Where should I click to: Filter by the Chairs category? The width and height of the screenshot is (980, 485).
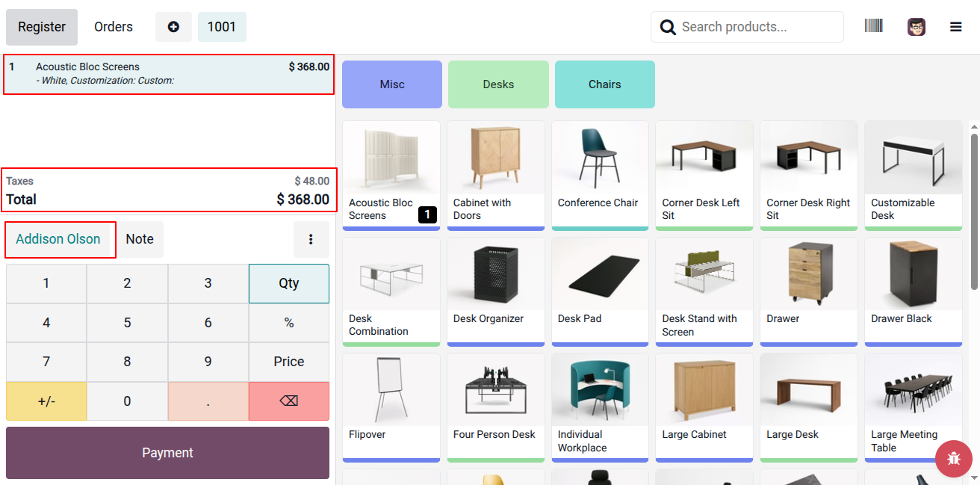click(x=605, y=84)
